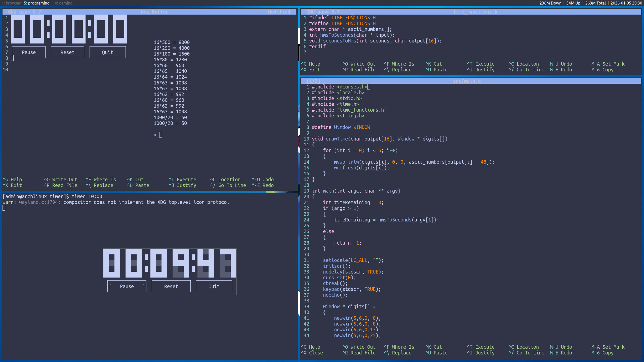Place cursor on hmsToSeconds declaration in header
Image resolution: width=644 pixels, height=362 pixels.
[337, 35]
